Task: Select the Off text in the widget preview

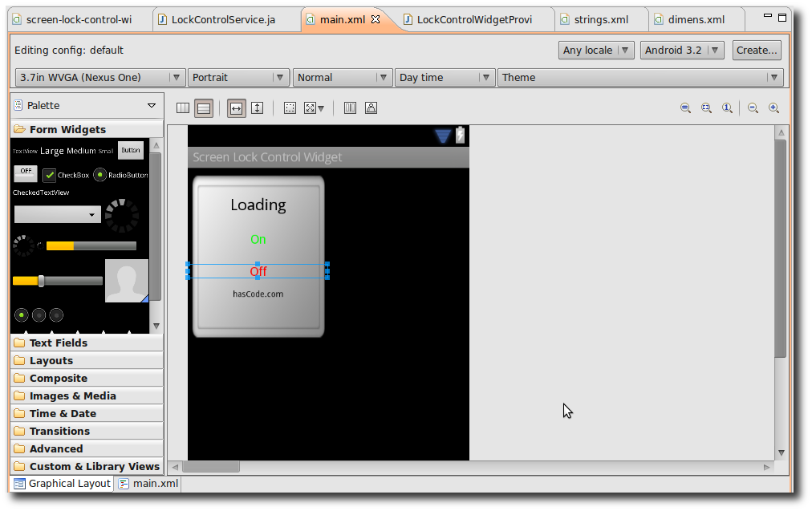Action: pyautogui.click(x=258, y=271)
